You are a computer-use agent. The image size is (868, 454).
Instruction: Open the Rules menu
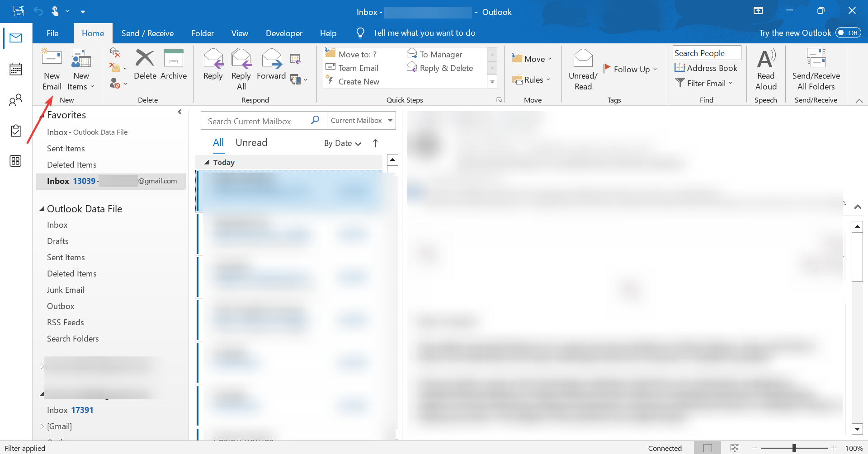click(x=532, y=80)
